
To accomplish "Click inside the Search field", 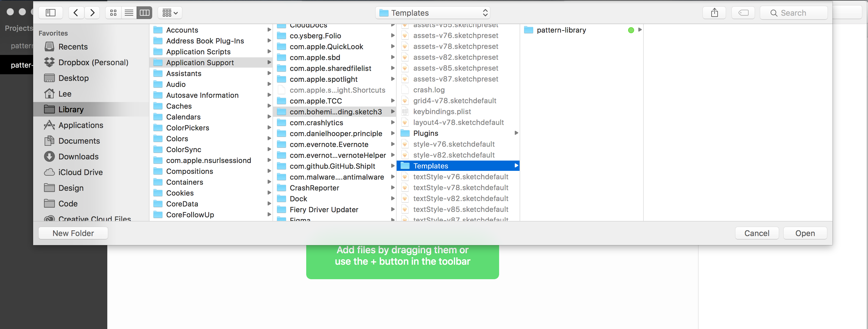I will (794, 12).
